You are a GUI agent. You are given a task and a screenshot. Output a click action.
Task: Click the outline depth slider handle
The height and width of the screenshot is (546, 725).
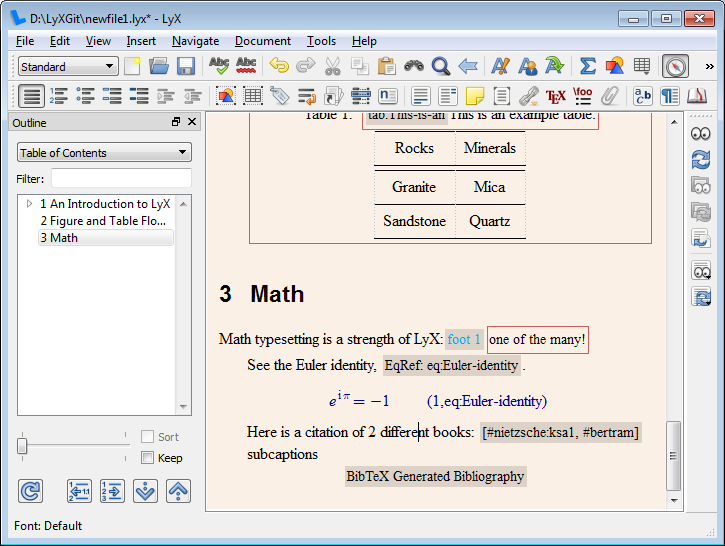click(22, 446)
